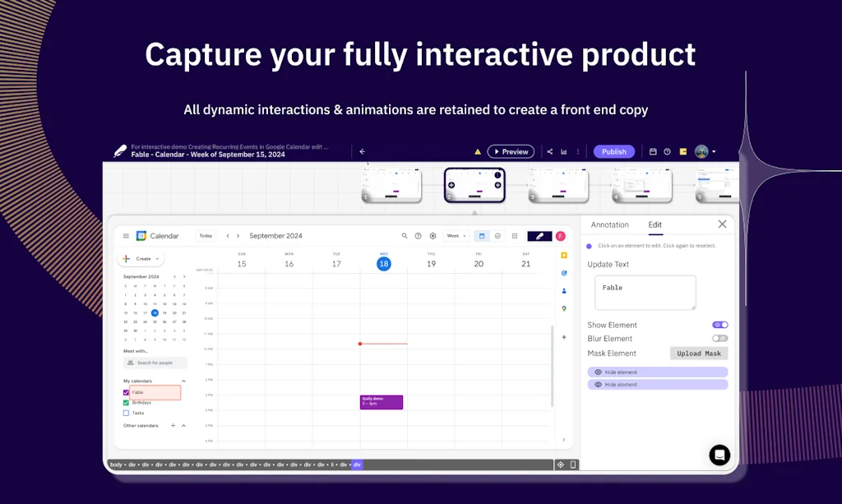Select the Edit tab
Viewport: 842px width, 504px height.
click(655, 224)
